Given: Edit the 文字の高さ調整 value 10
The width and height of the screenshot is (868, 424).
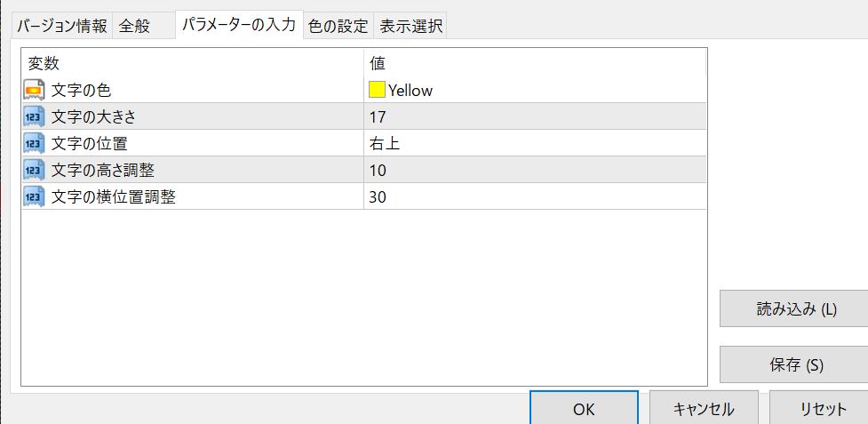Looking at the screenshot, I should point(533,170).
